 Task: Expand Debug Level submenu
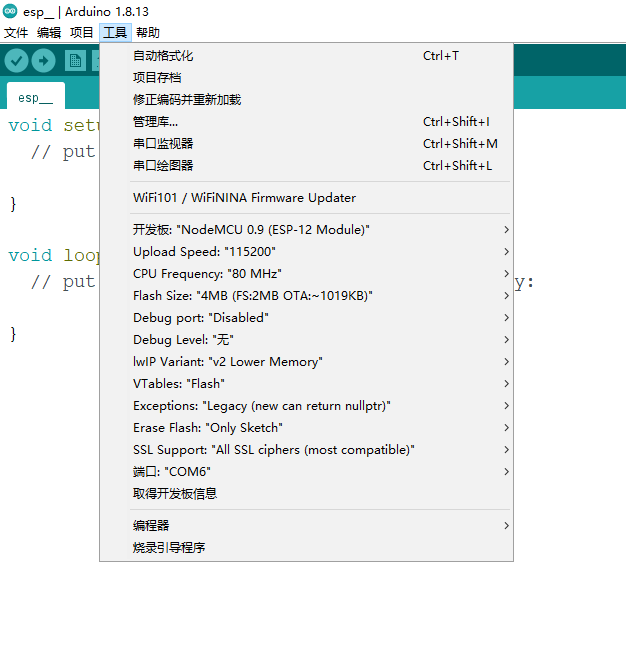pyautogui.click(x=306, y=340)
